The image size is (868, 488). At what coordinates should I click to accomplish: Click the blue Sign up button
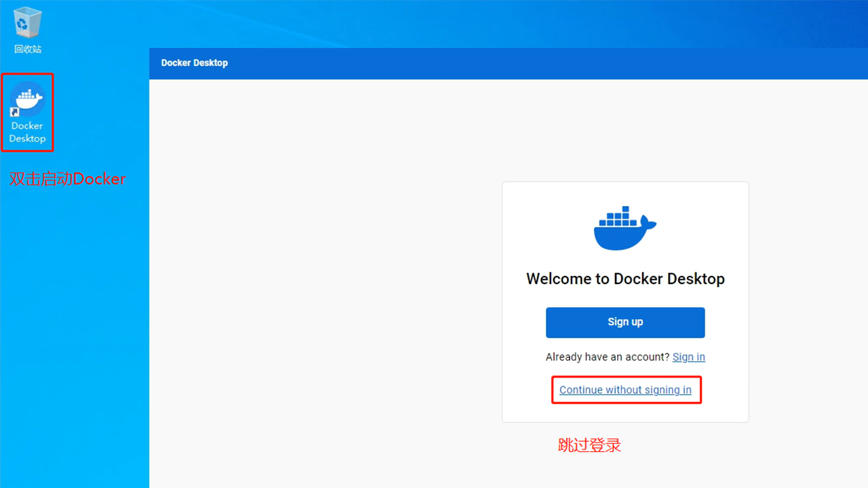click(x=625, y=322)
